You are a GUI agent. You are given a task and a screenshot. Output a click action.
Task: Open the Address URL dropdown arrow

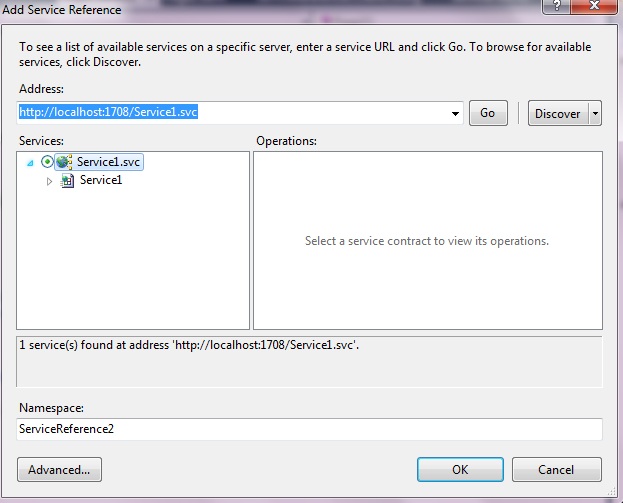(x=456, y=113)
